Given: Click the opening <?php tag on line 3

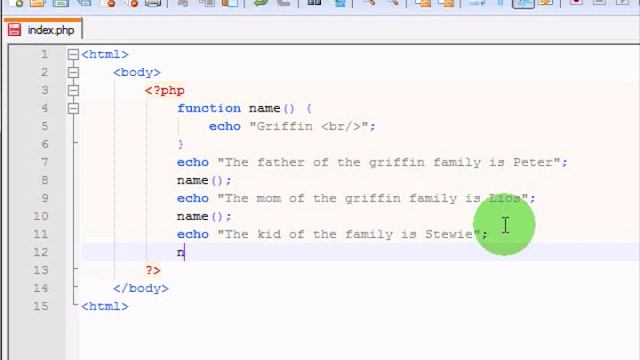Looking at the screenshot, I should (x=164, y=90).
